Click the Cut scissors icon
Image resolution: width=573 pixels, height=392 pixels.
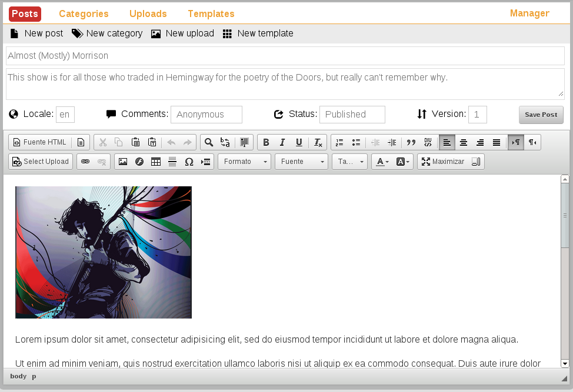(103, 142)
